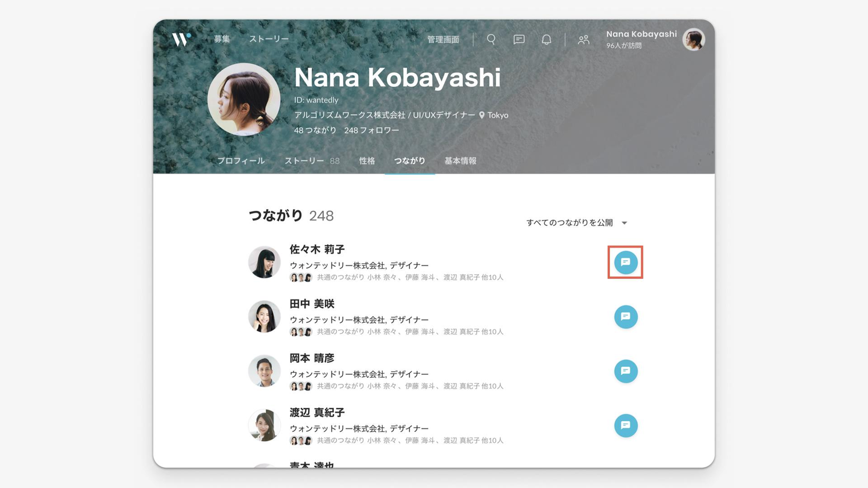
Task: Open 渡辺 真紀子's profile name link
Action: (317, 413)
